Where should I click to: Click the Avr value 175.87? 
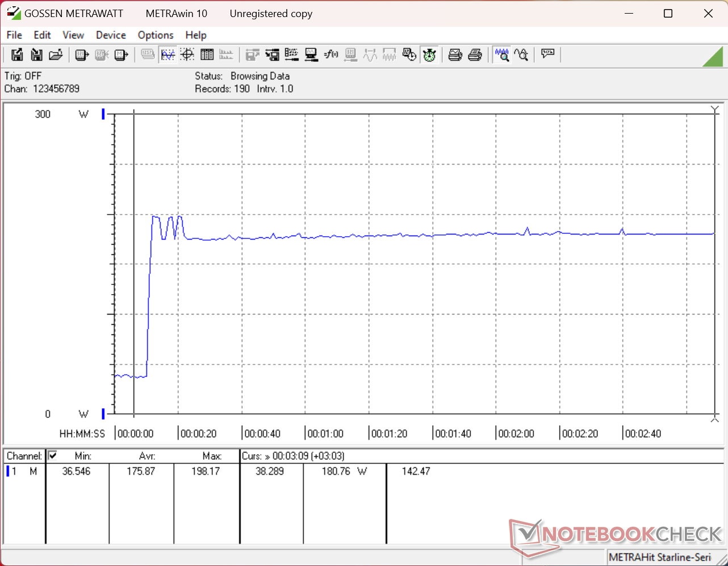[140, 471]
